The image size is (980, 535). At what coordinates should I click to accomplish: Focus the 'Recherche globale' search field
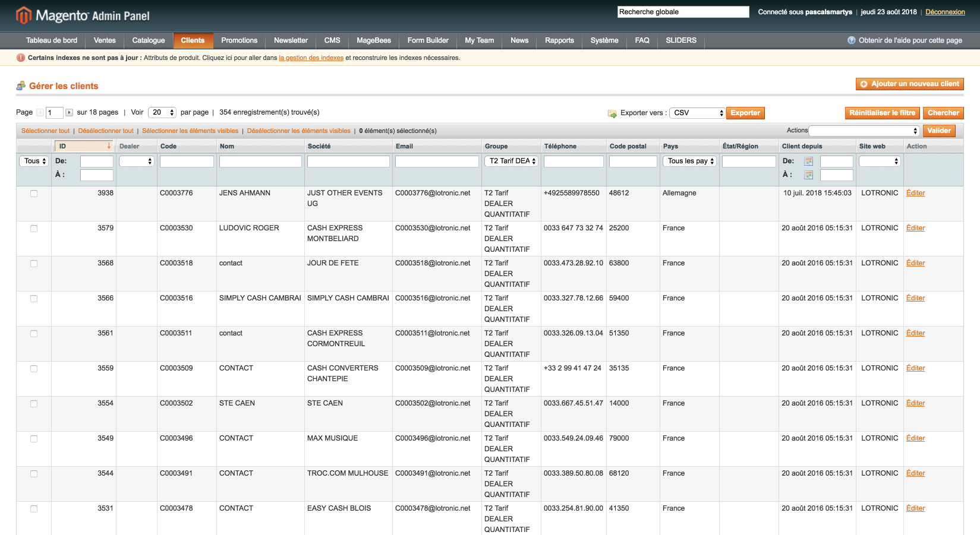point(683,12)
